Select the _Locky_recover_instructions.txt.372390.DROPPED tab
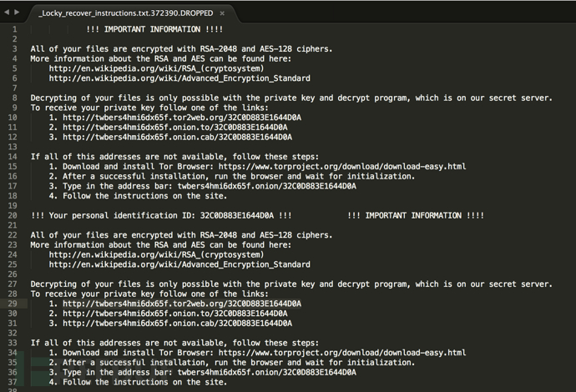576x392 pixels. tap(125, 13)
